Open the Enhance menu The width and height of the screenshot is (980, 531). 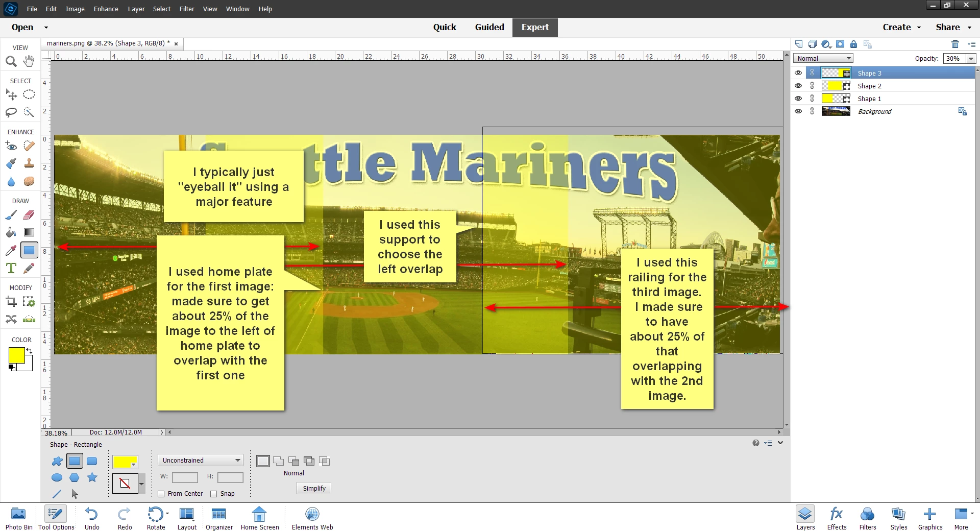click(x=106, y=9)
